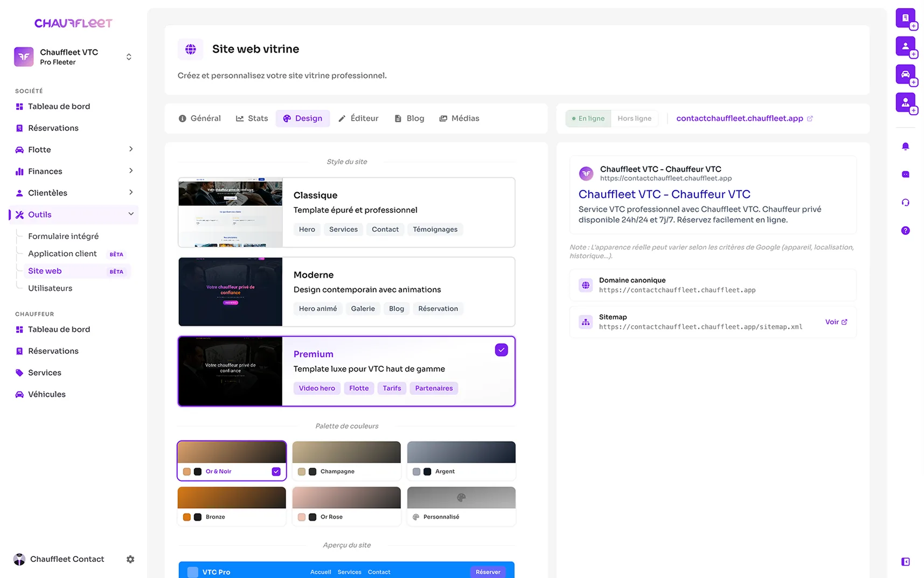The width and height of the screenshot is (924, 578).
Task: Open support via the headset icon
Action: click(x=906, y=203)
